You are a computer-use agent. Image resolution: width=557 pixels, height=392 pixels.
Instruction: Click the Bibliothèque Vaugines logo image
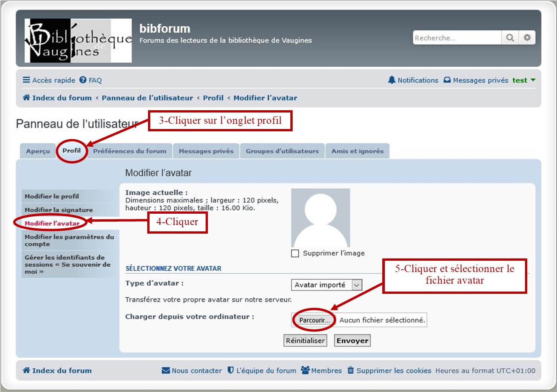pos(78,41)
